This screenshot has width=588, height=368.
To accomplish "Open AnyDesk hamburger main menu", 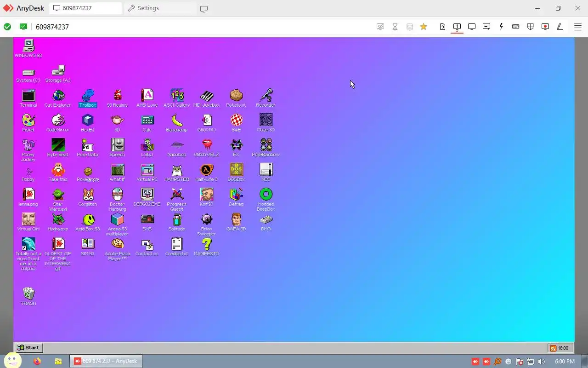I will 578,27.
